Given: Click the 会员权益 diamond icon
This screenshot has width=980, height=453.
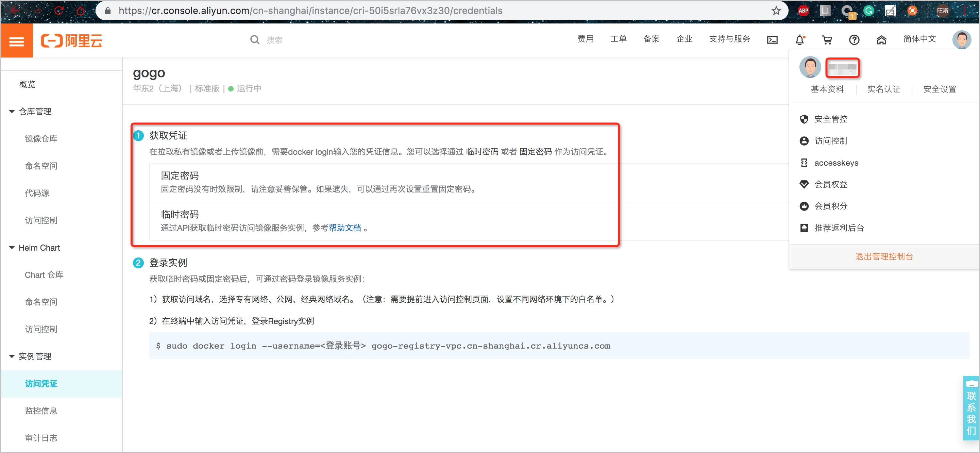Looking at the screenshot, I should point(804,184).
